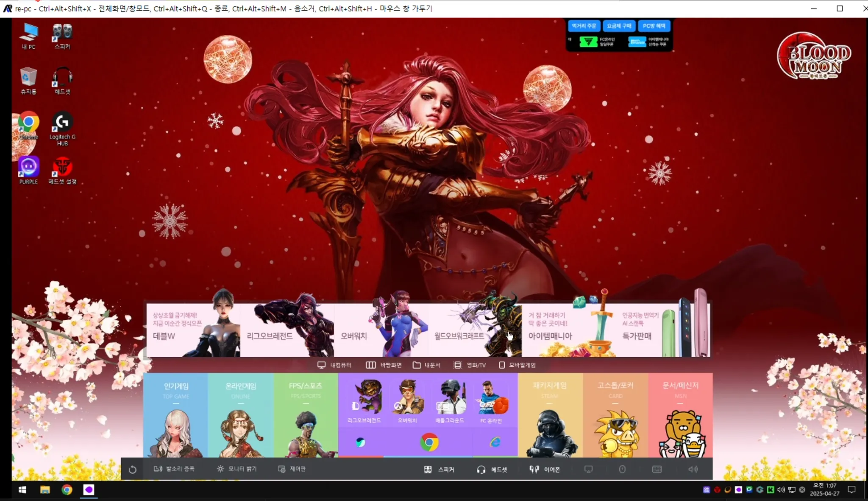Open the 월드오브워크래프트 banner tile
868x501 pixels.
click(x=475, y=330)
